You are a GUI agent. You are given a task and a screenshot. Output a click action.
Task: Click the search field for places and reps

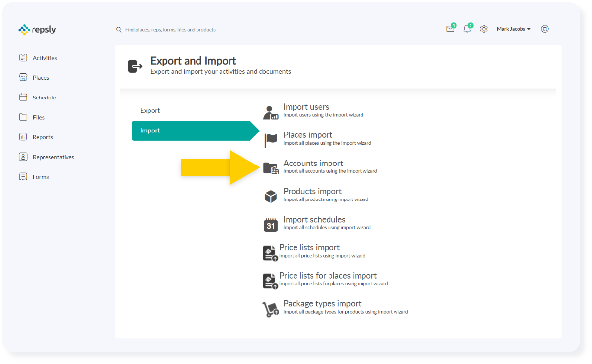[170, 30]
